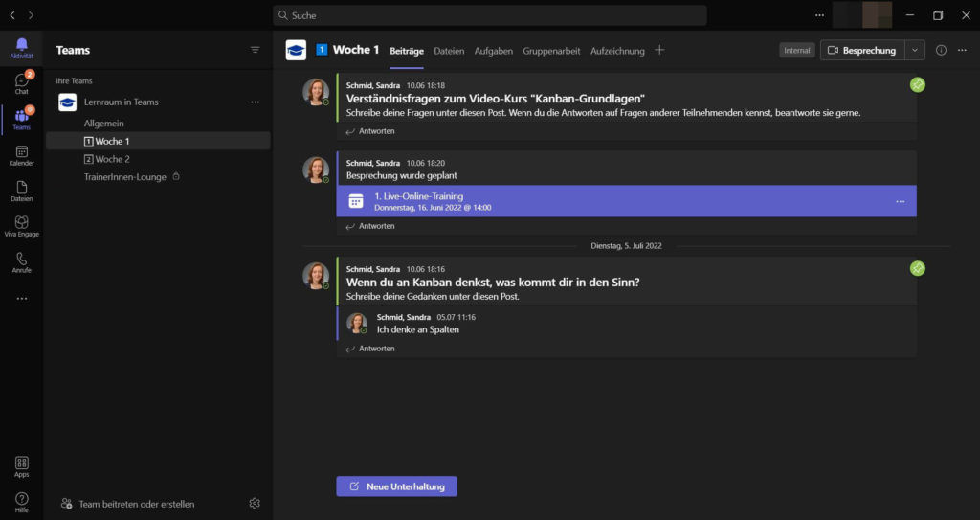Click the profile picture in title bar
980x520 pixels.
click(x=877, y=15)
